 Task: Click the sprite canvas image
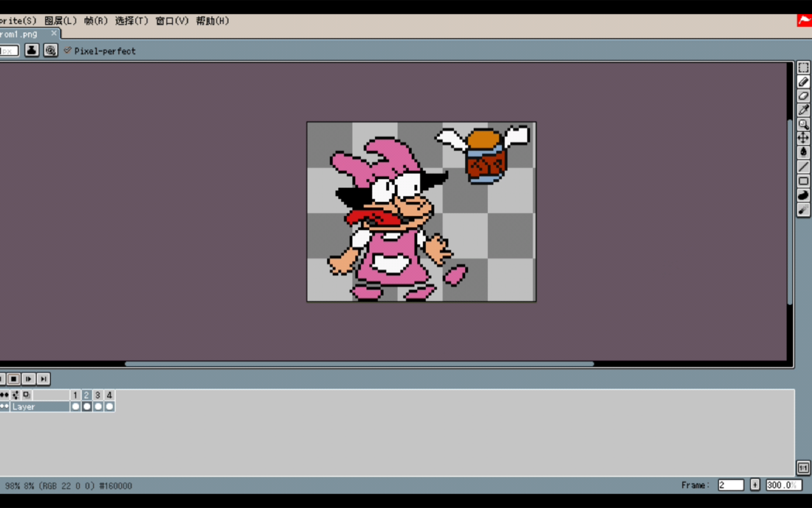pos(422,212)
